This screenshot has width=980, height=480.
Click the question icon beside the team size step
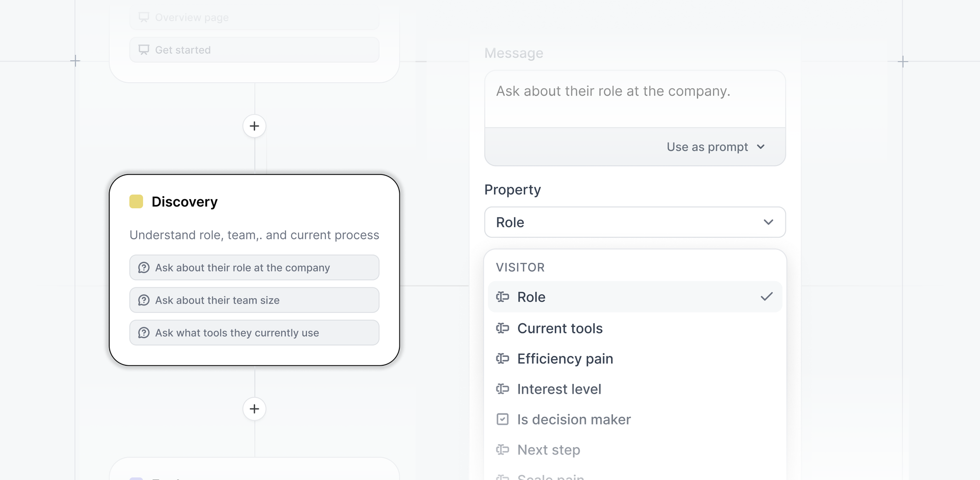tap(144, 300)
